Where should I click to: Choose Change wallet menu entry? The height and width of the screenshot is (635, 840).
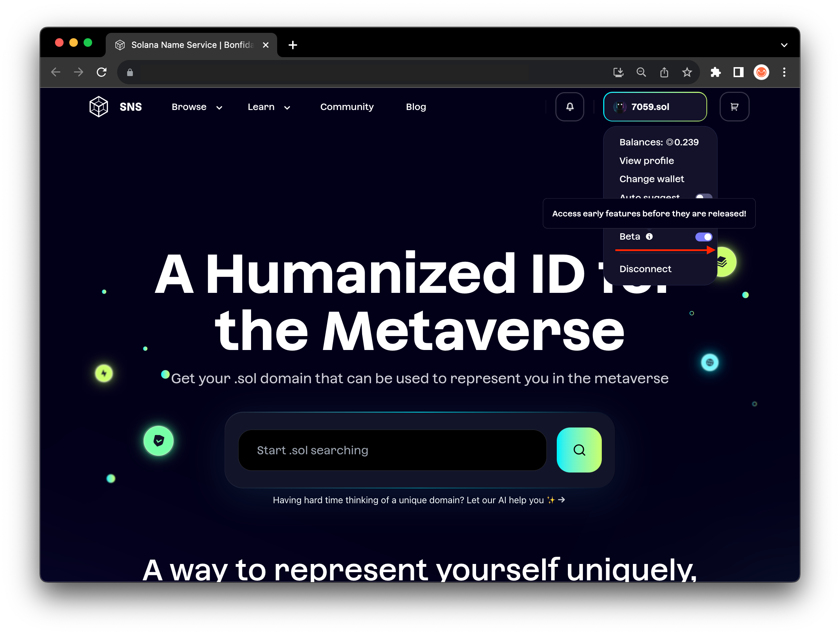(651, 179)
